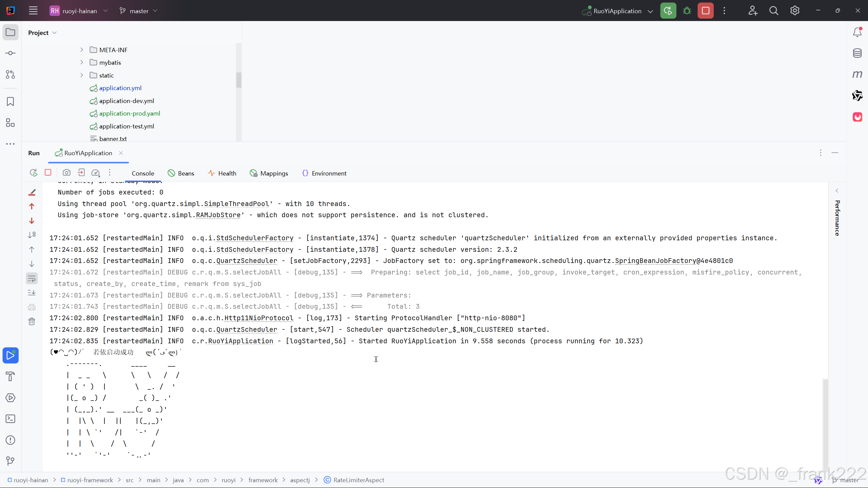Image resolution: width=868 pixels, height=488 pixels.
Task: Clear all console output using the trash icon
Action: point(32,321)
